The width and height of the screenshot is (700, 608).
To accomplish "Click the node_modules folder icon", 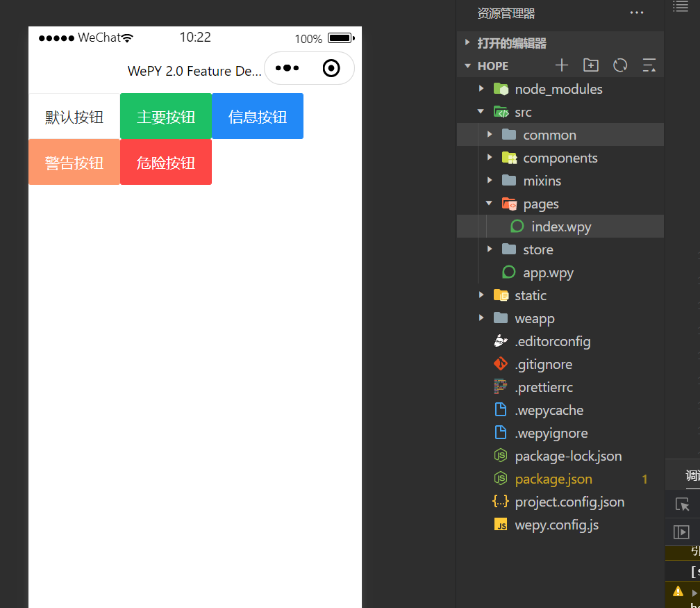I will [501, 89].
